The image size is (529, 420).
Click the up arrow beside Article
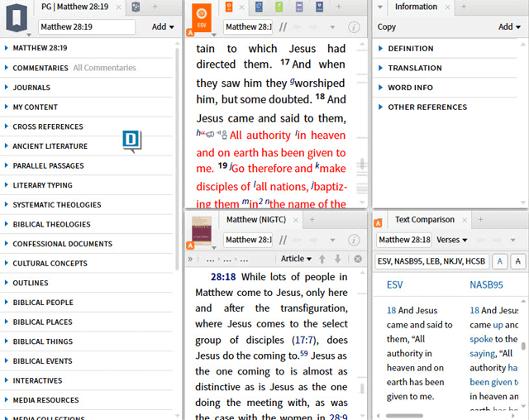[x=322, y=259]
